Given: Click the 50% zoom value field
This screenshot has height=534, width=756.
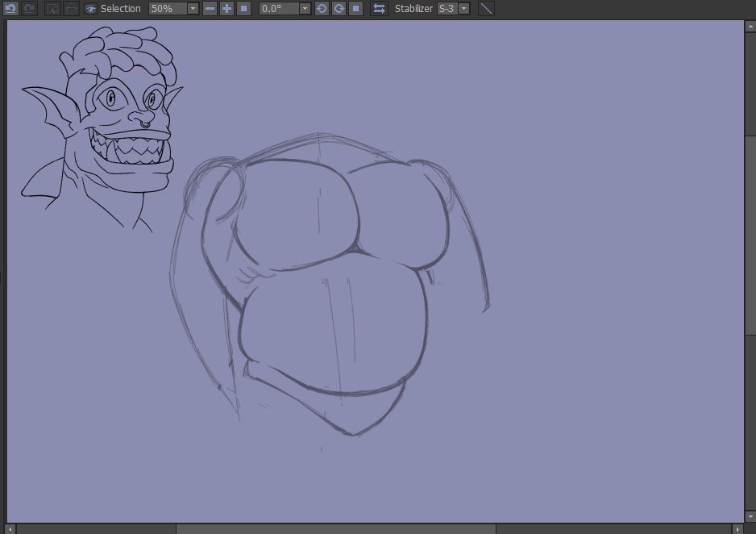Looking at the screenshot, I should pyautogui.click(x=168, y=9).
